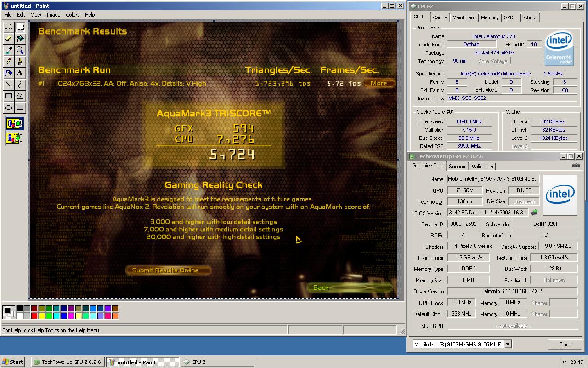The image size is (588, 368).
Task: Open the Colors menu in Paint
Action: (73, 15)
